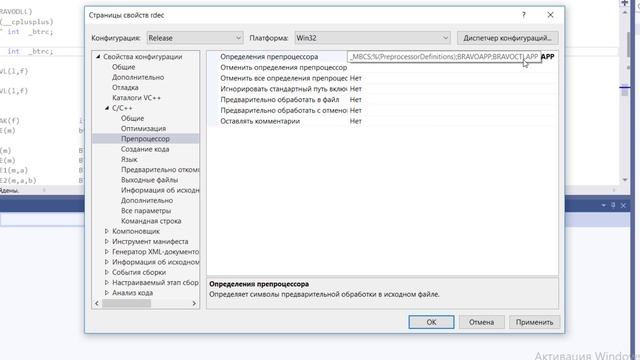Select the Предварительно откомпилированные tree item

(x=160, y=169)
